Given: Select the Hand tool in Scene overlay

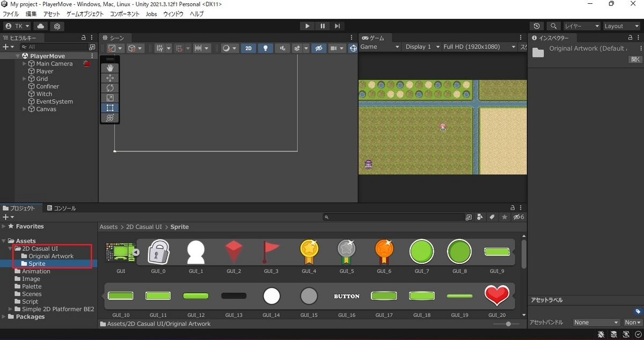Looking at the screenshot, I should point(110,68).
